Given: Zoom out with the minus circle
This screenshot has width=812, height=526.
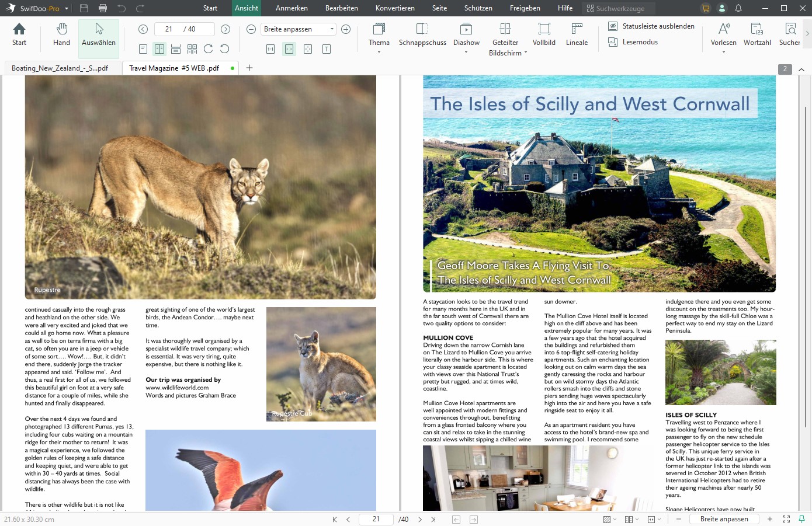Looking at the screenshot, I should coord(251,29).
